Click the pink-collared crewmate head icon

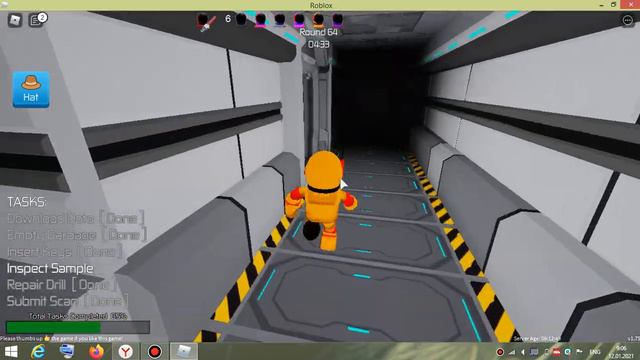[x=260, y=20]
